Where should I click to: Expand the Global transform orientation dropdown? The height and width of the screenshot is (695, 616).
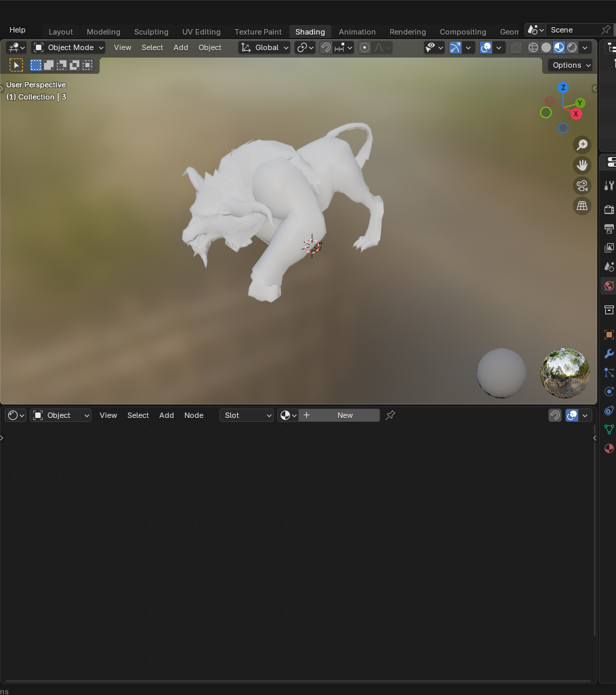click(264, 47)
